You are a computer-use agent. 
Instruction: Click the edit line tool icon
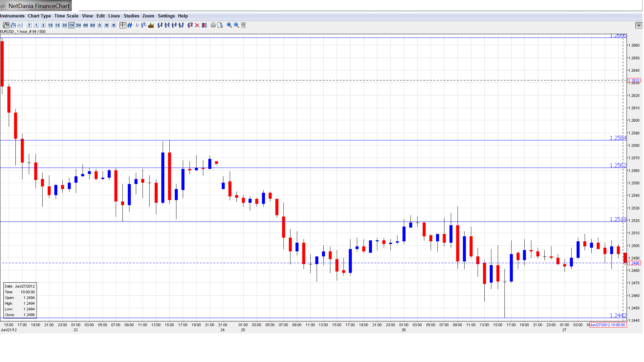pyautogui.click(x=190, y=25)
